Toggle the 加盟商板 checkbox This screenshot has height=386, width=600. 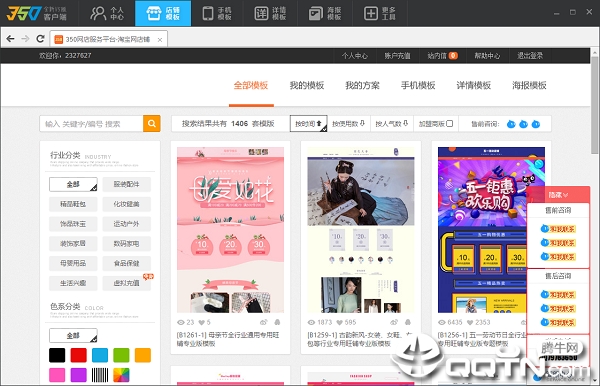point(450,124)
